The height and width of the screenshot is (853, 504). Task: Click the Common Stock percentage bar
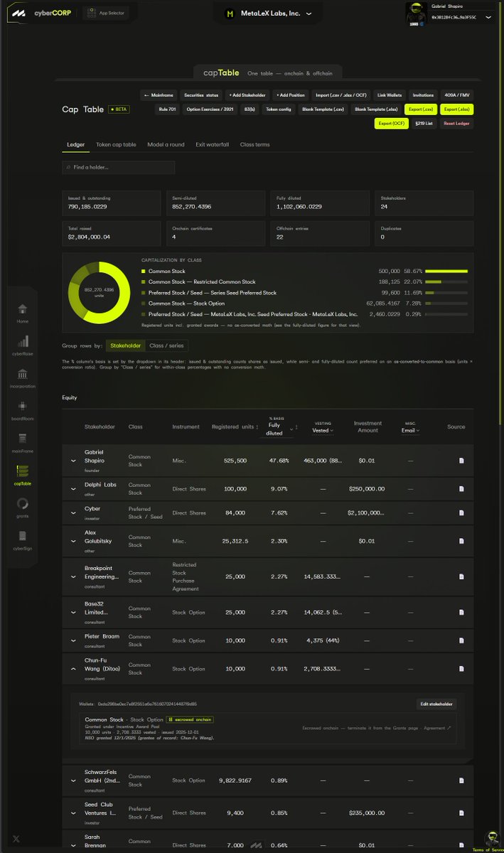[x=446, y=271]
